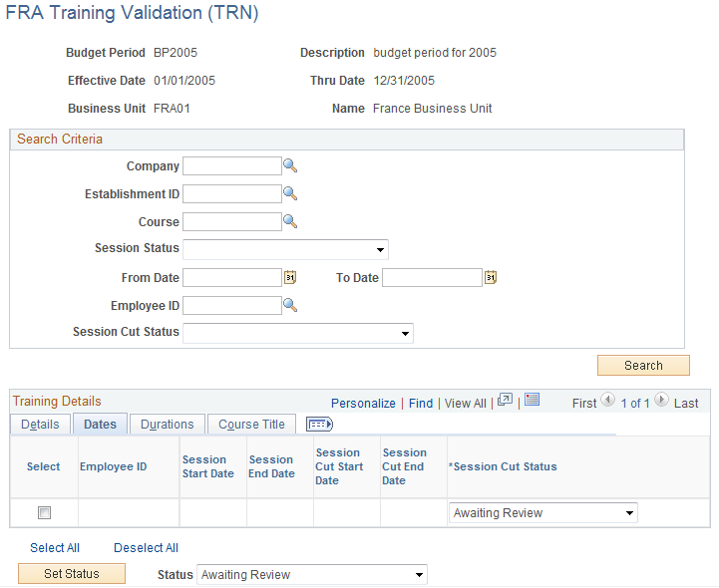The height and width of the screenshot is (588, 719).
Task: Click 'France Business Unit' name text
Action: click(x=433, y=109)
